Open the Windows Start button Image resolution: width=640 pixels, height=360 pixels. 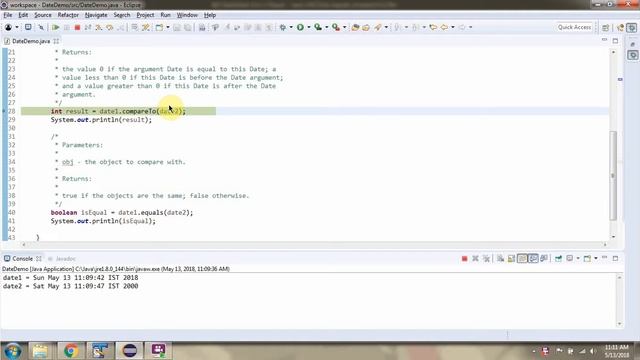pyautogui.click(x=13, y=351)
